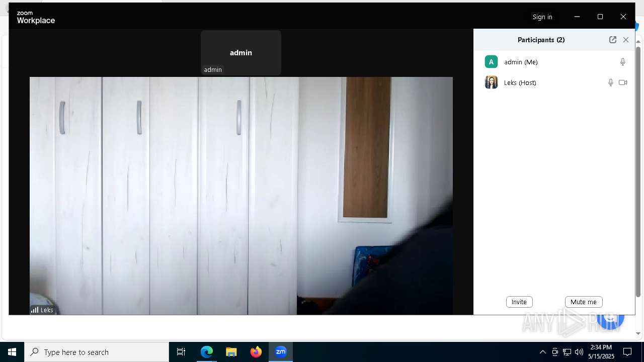Image resolution: width=644 pixels, height=362 pixels.
Task: Minimize the Zoom Workplace window
Action: click(x=577, y=17)
